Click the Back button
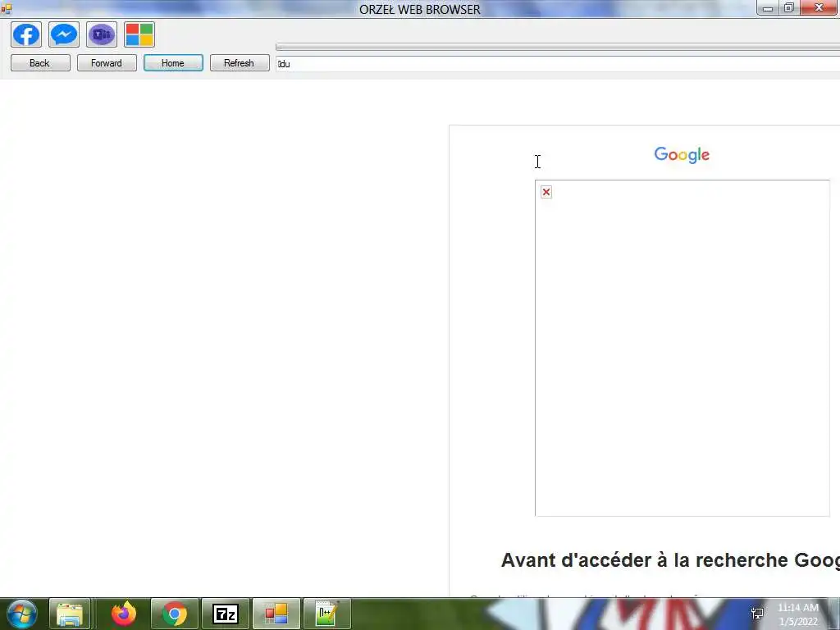 click(40, 62)
